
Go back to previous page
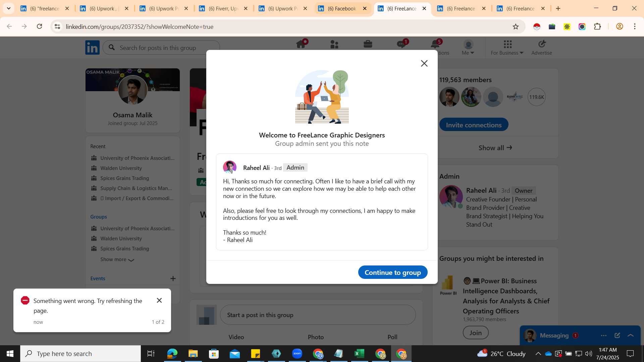[9, 26]
